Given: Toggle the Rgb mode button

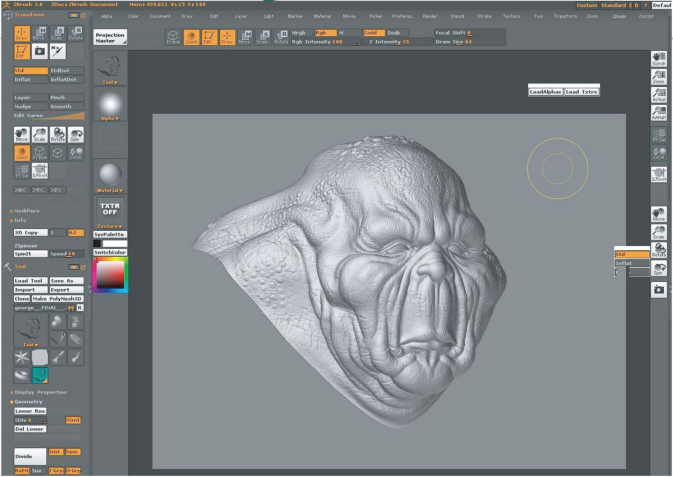Looking at the screenshot, I should click(x=324, y=32).
